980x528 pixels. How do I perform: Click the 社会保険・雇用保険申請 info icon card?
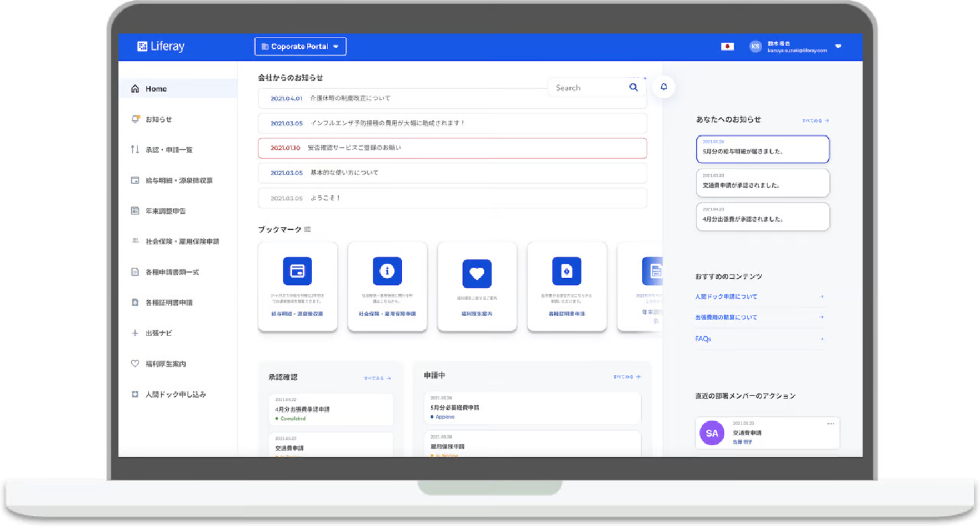coord(387,271)
